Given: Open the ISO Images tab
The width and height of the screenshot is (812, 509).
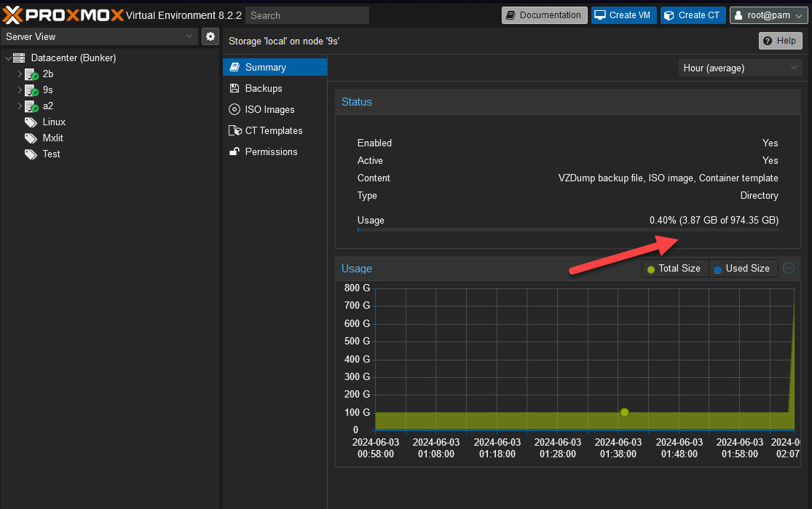Looking at the screenshot, I should click(269, 109).
